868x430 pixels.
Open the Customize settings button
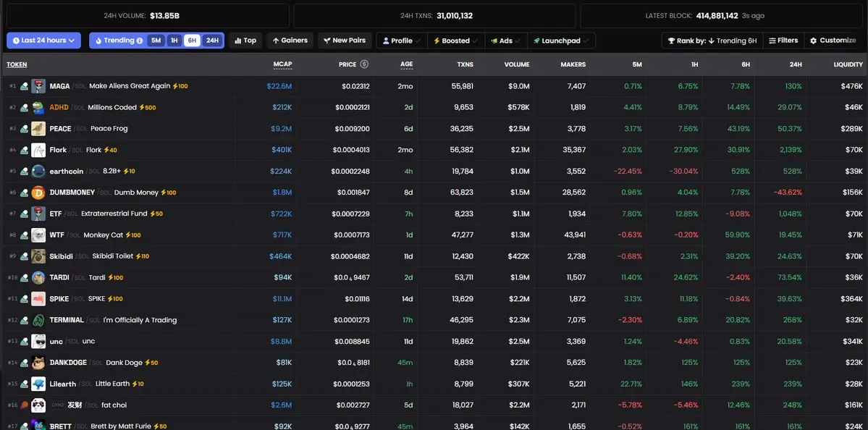pyautogui.click(x=833, y=41)
